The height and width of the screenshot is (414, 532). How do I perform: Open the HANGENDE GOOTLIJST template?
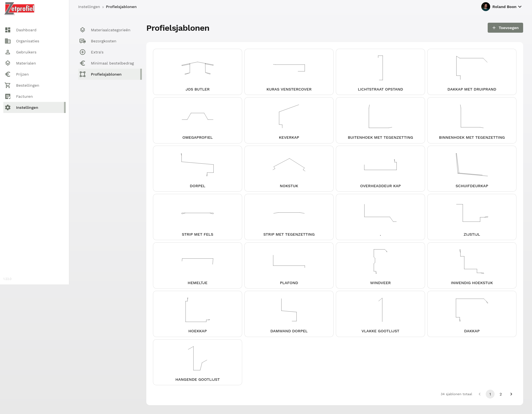198,362
